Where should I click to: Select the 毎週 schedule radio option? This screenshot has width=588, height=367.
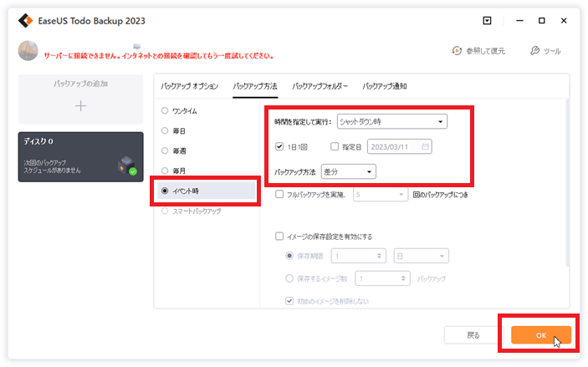pos(165,150)
